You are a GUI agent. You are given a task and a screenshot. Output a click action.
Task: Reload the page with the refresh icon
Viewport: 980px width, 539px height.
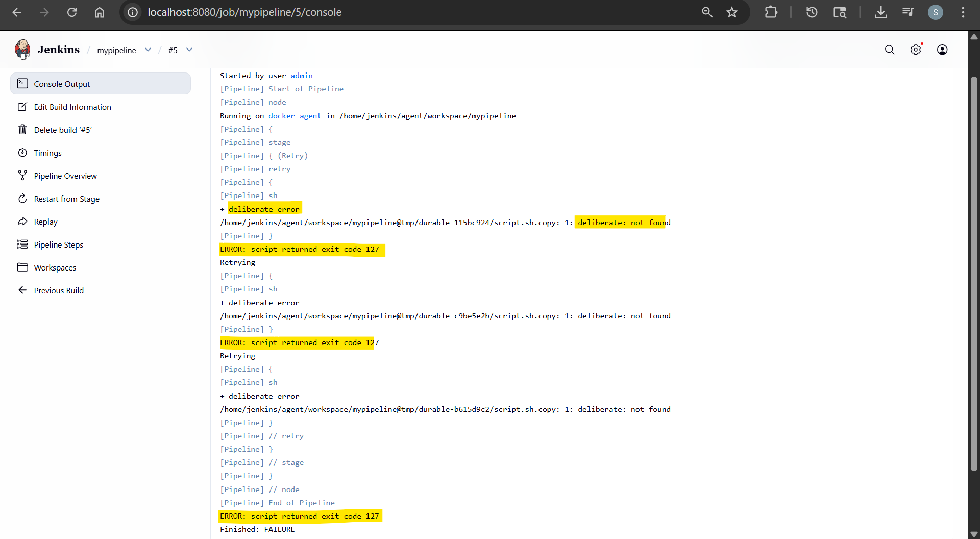[x=72, y=12]
